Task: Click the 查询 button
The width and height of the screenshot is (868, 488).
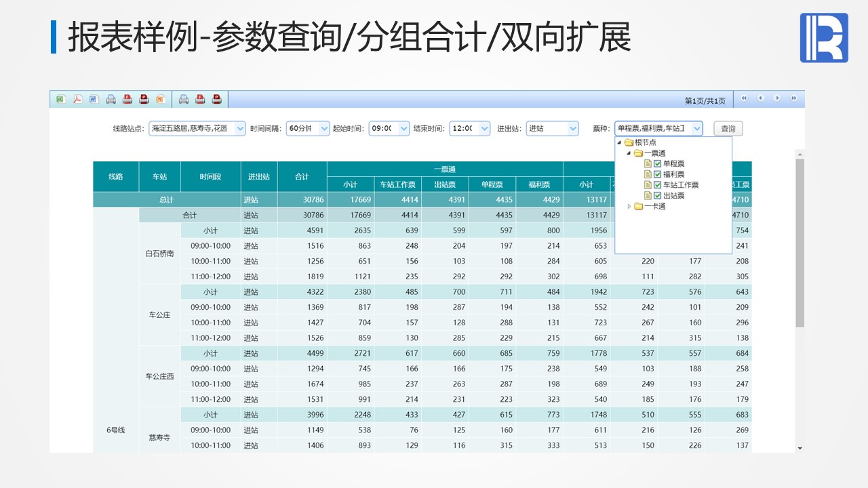Action: (x=728, y=129)
